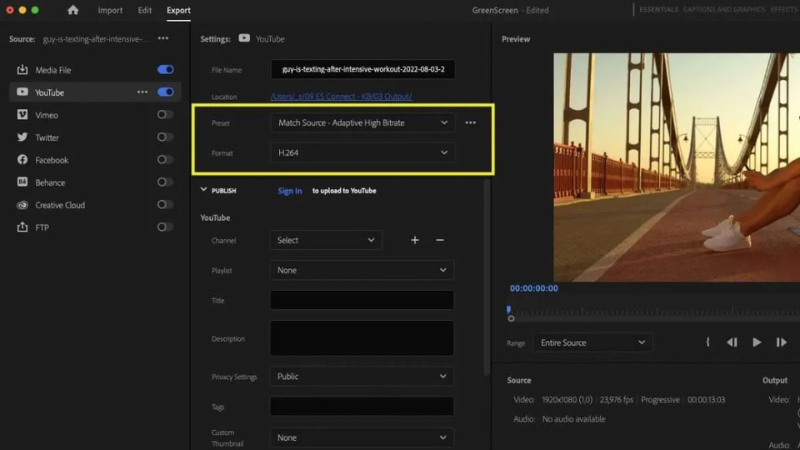Image resolution: width=800 pixels, height=450 pixels.
Task: Open the Preset dropdown
Action: [x=362, y=123]
